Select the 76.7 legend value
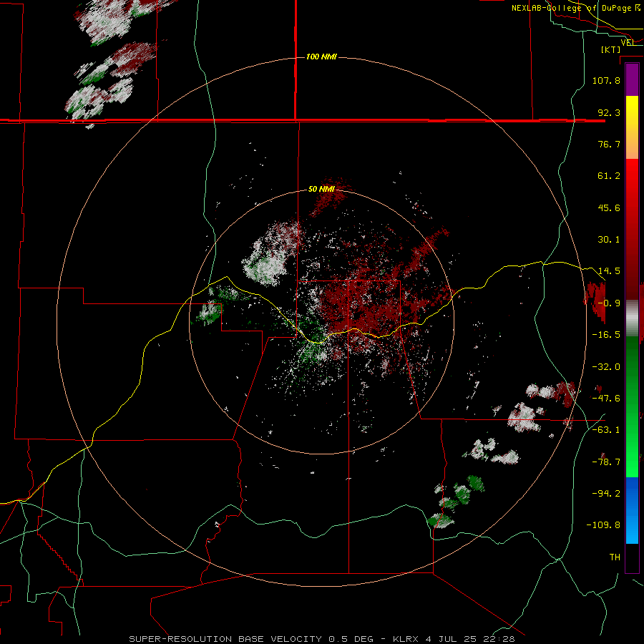Viewport: 644px width, 644px height. coord(609,144)
